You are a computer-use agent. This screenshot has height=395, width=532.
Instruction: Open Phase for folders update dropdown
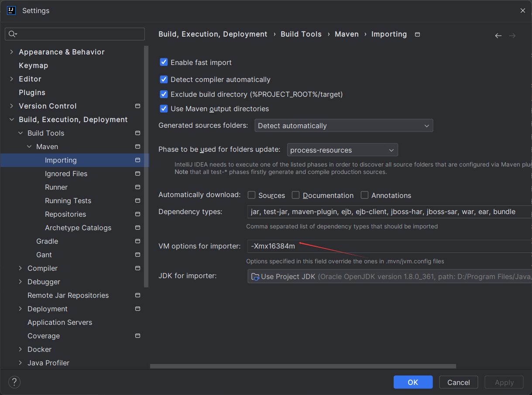click(x=343, y=150)
